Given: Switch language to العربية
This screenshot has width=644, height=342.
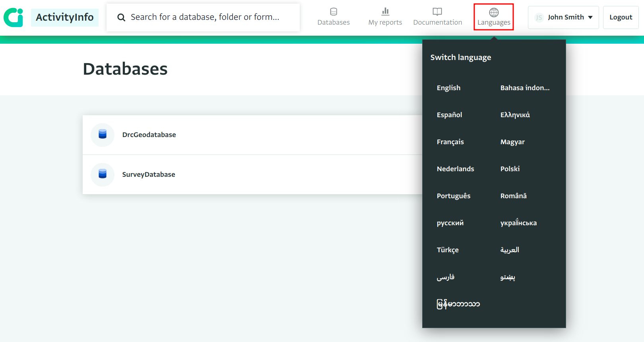Looking at the screenshot, I should coord(510,250).
